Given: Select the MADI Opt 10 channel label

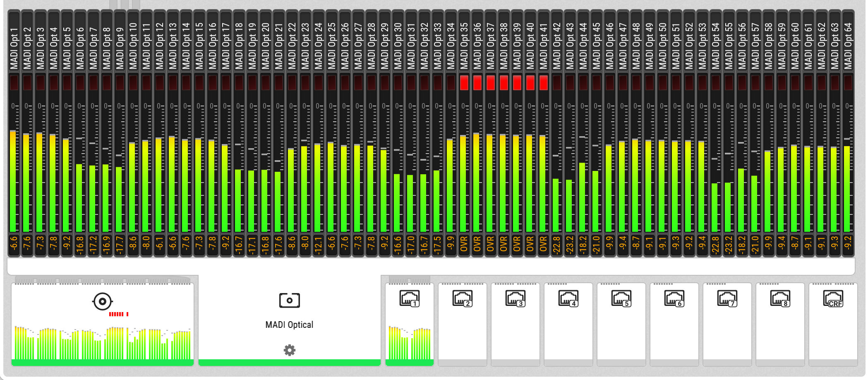Looking at the screenshot, I should [x=133, y=46].
